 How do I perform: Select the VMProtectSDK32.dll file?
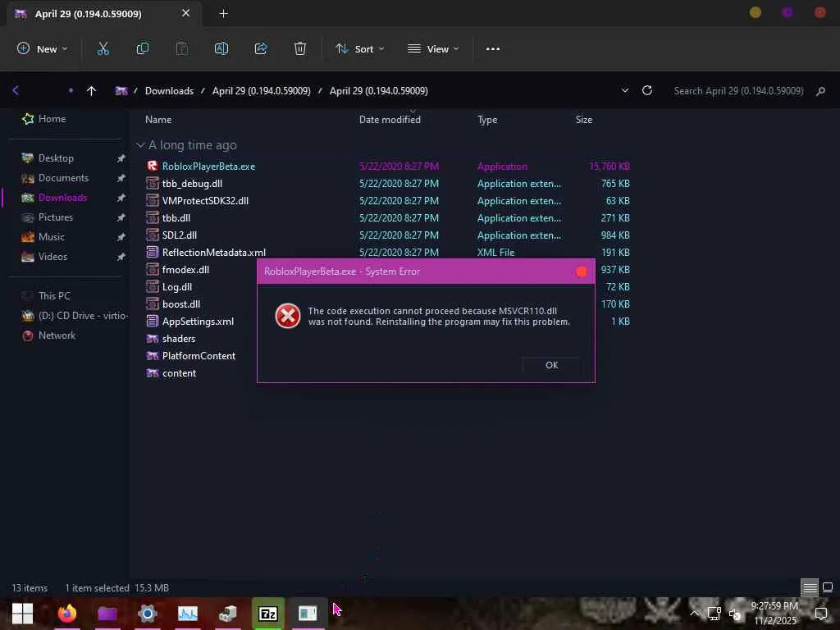(205, 200)
